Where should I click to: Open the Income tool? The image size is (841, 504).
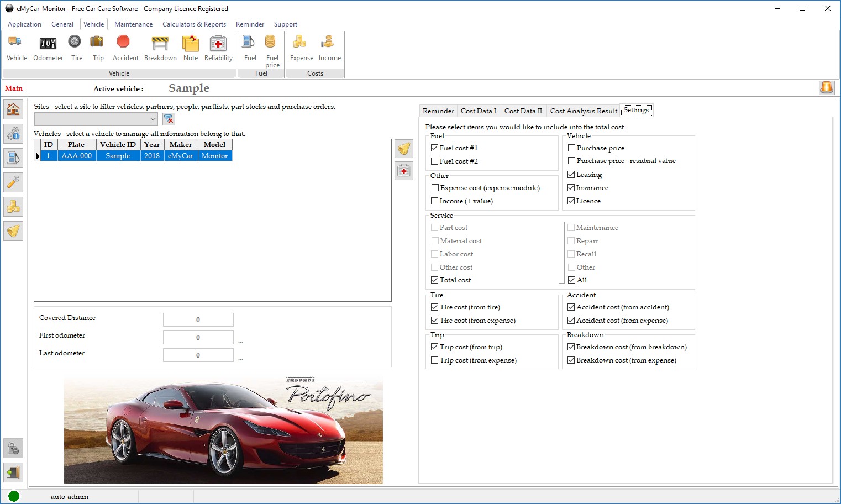329,47
